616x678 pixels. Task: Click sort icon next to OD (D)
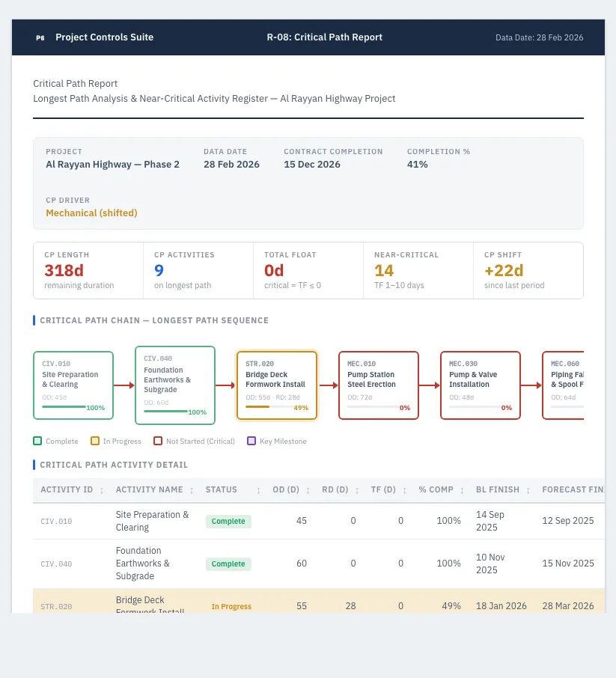tap(308, 490)
